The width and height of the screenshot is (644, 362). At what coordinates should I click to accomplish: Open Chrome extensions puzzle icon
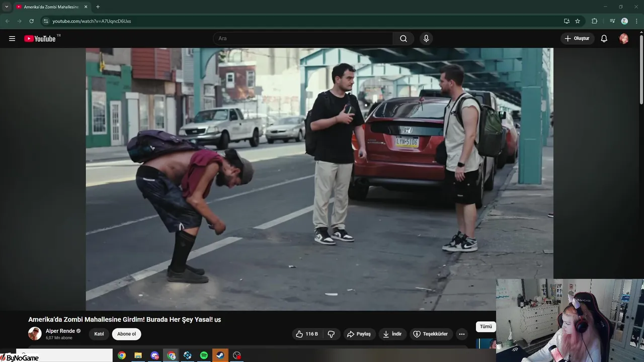click(x=594, y=21)
